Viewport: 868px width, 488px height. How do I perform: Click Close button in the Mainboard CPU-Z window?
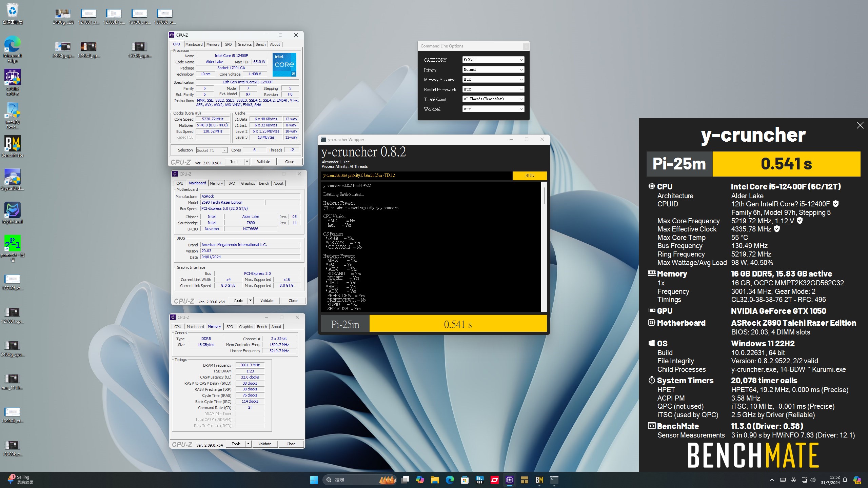(x=293, y=301)
